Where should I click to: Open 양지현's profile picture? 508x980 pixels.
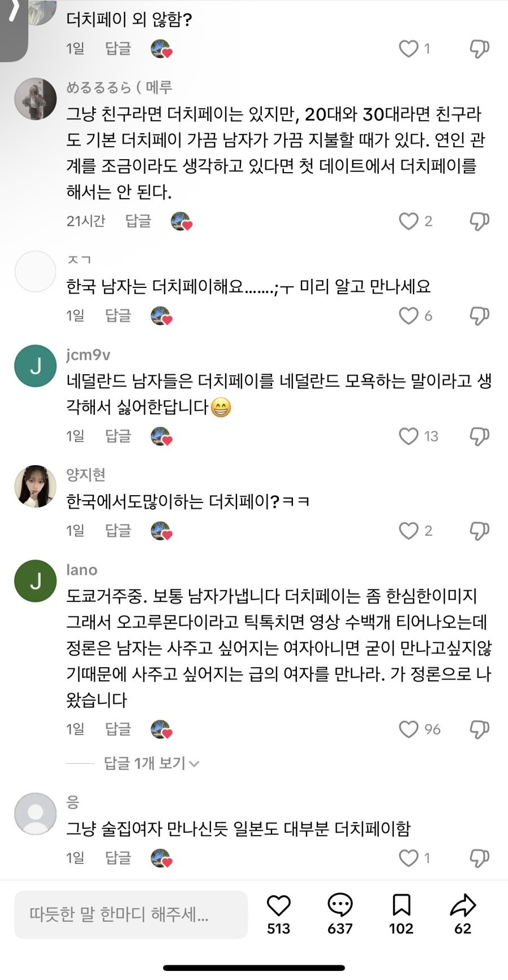point(35,487)
